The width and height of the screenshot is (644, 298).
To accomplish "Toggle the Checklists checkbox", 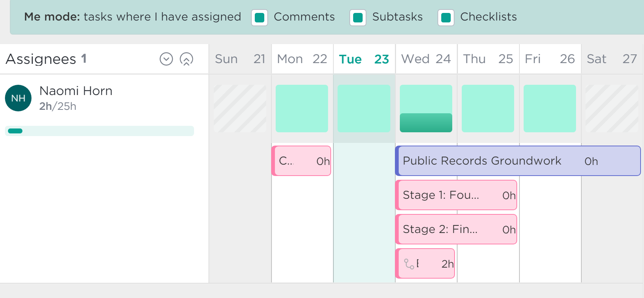I will [446, 17].
